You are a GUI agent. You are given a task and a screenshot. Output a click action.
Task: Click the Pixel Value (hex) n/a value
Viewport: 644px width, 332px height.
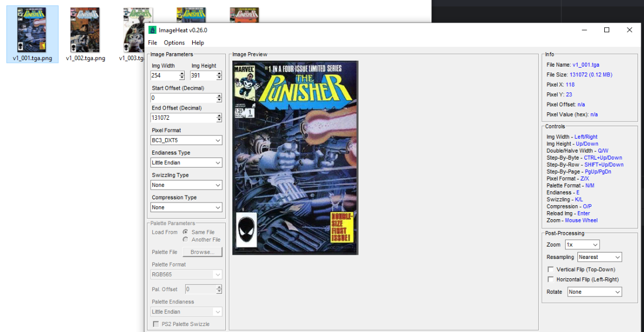pos(594,114)
